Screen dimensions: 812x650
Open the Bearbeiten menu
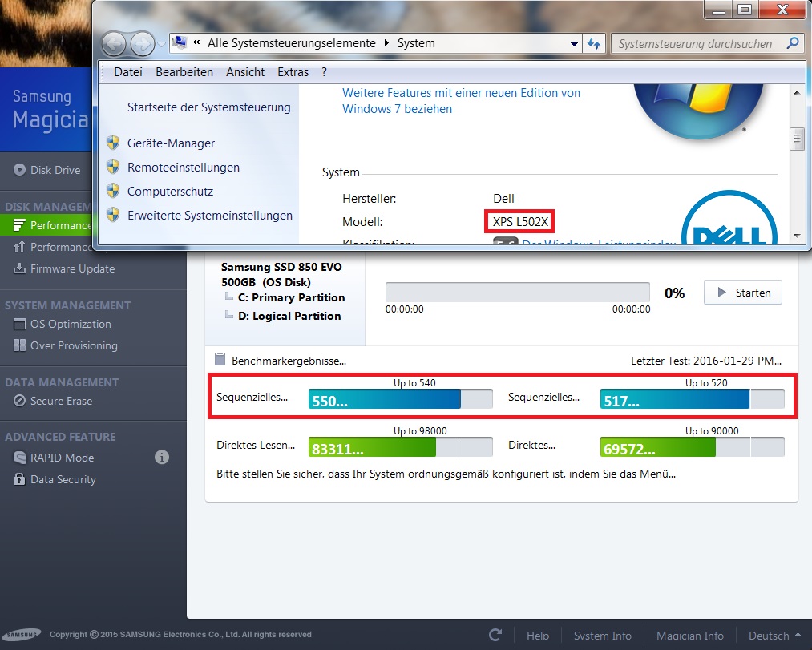click(184, 72)
